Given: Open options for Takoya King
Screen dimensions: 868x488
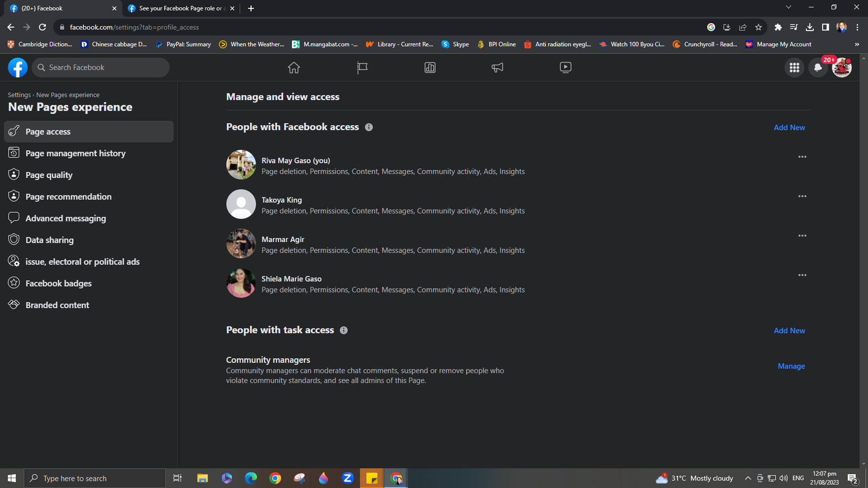Looking at the screenshot, I should [x=802, y=196].
